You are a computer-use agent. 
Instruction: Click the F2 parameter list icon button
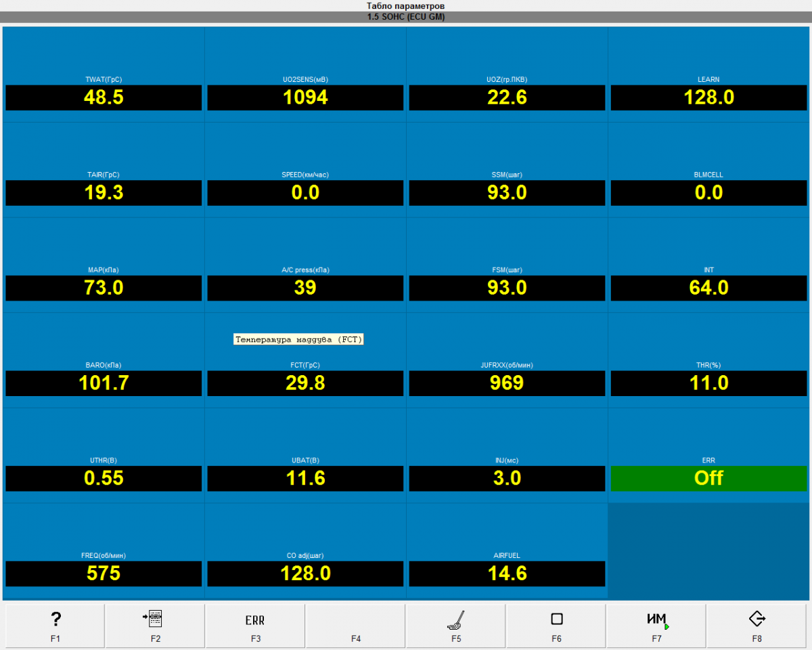click(x=156, y=626)
